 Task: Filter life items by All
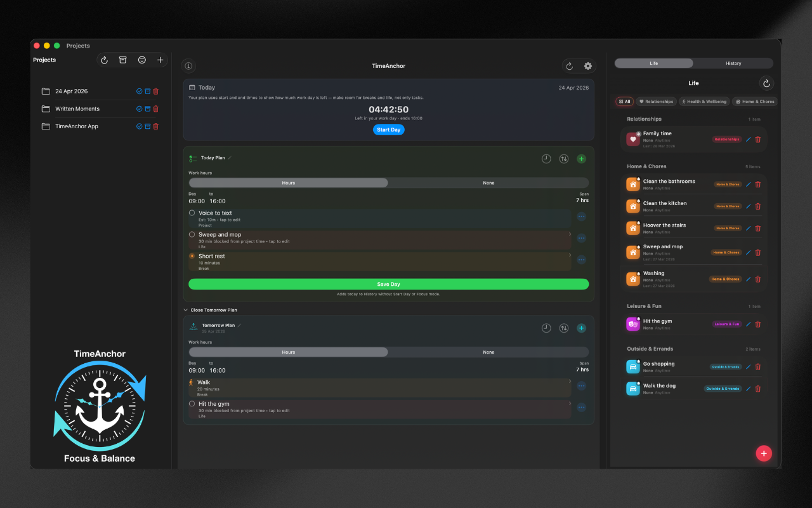tap(624, 102)
